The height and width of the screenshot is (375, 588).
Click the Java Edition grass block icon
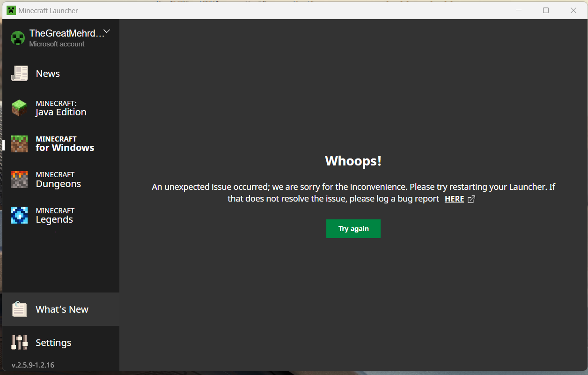(19, 108)
